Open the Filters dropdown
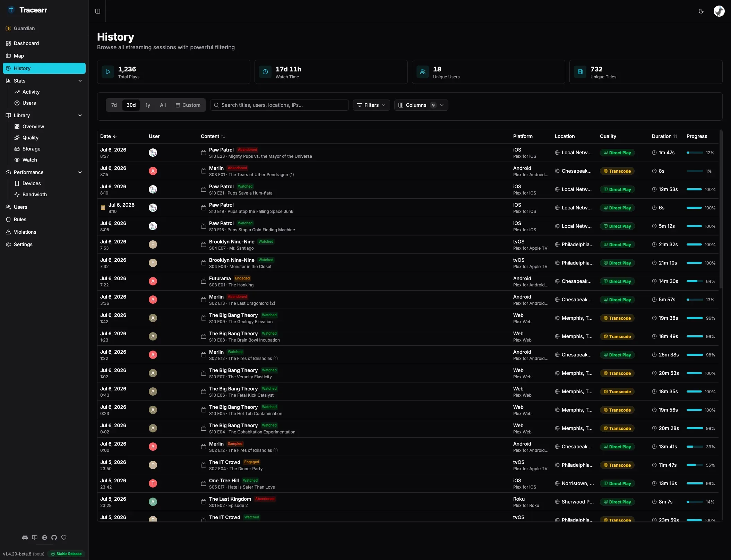The width and height of the screenshot is (731, 560). click(371, 105)
